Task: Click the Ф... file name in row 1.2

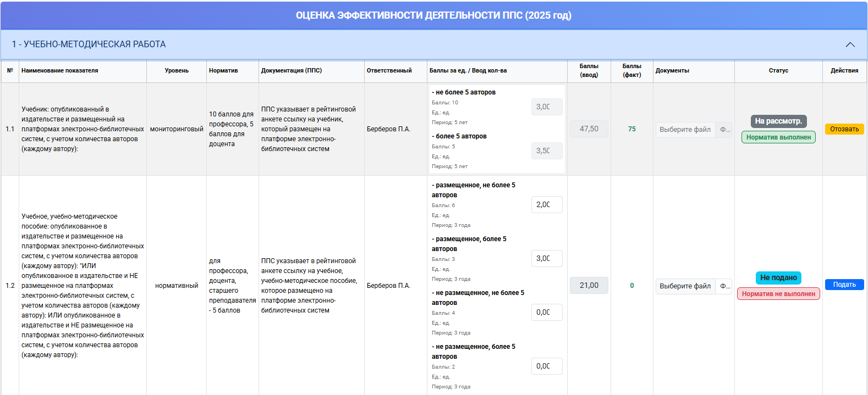Action: [724, 286]
